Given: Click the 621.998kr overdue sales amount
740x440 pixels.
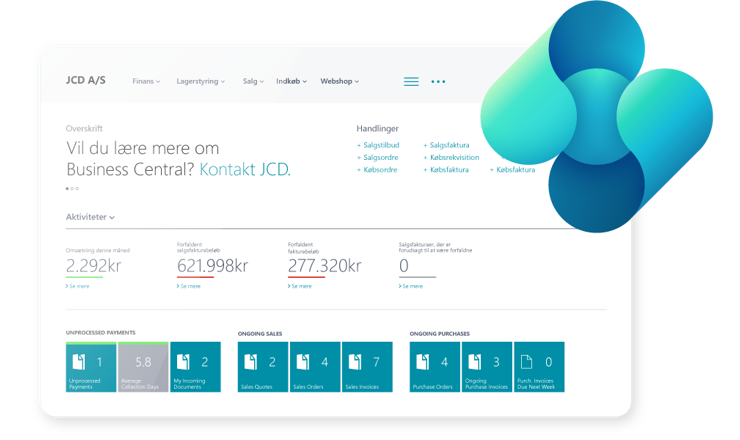Looking at the screenshot, I should point(212,266).
